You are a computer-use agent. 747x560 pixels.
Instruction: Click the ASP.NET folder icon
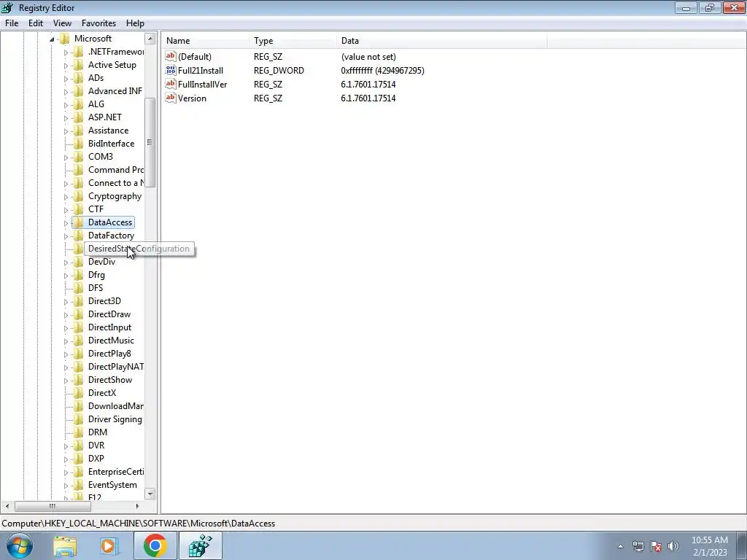[79, 117]
